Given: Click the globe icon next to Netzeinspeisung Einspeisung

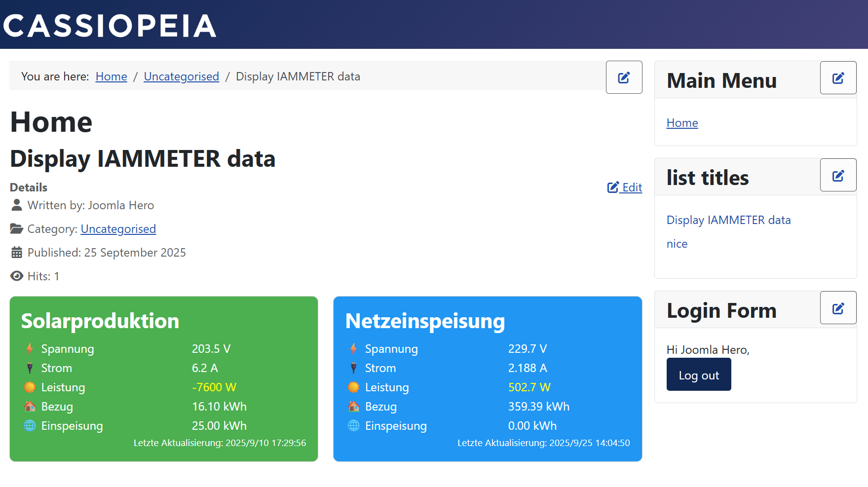Looking at the screenshot, I should point(354,426).
